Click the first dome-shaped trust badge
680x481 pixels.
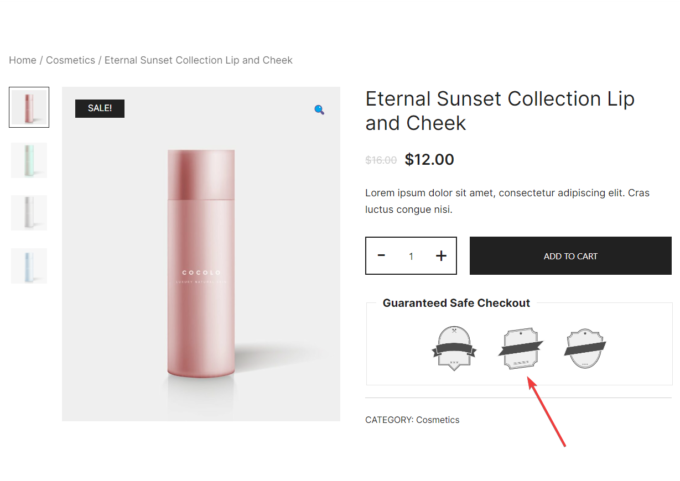454,348
